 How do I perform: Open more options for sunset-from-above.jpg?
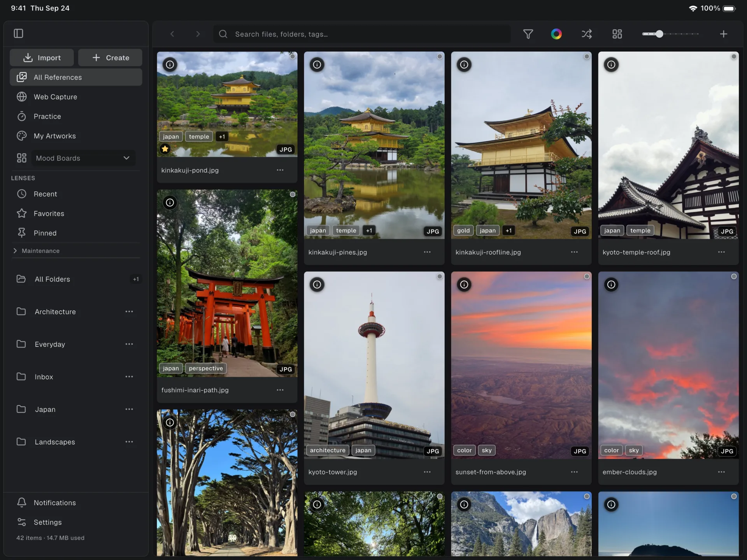pyautogui.click(x=574, y=472)
